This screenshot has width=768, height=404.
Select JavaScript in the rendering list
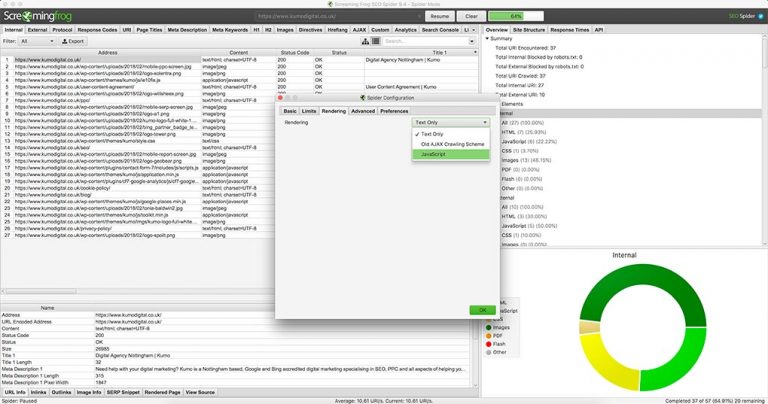click(x=451, y=154)
